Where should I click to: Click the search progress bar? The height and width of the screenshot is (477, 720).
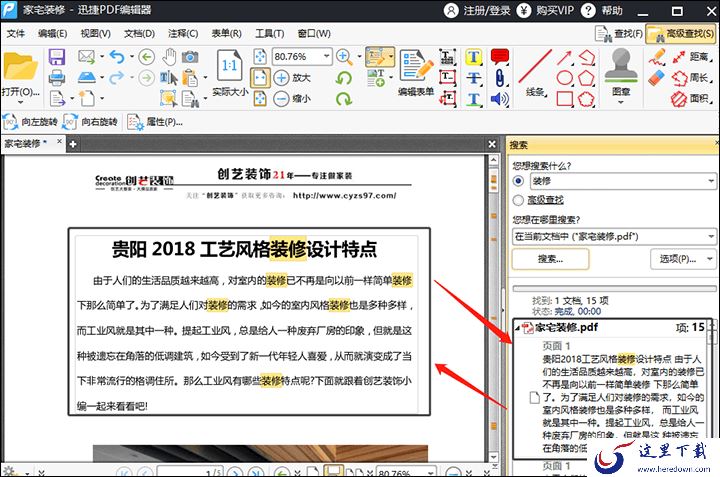tap(614, 289)
